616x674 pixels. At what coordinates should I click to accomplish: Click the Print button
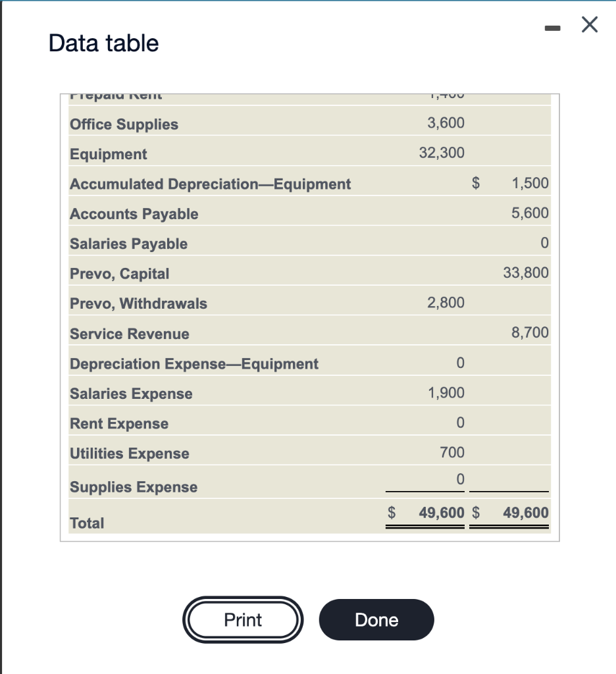(243, 619)
